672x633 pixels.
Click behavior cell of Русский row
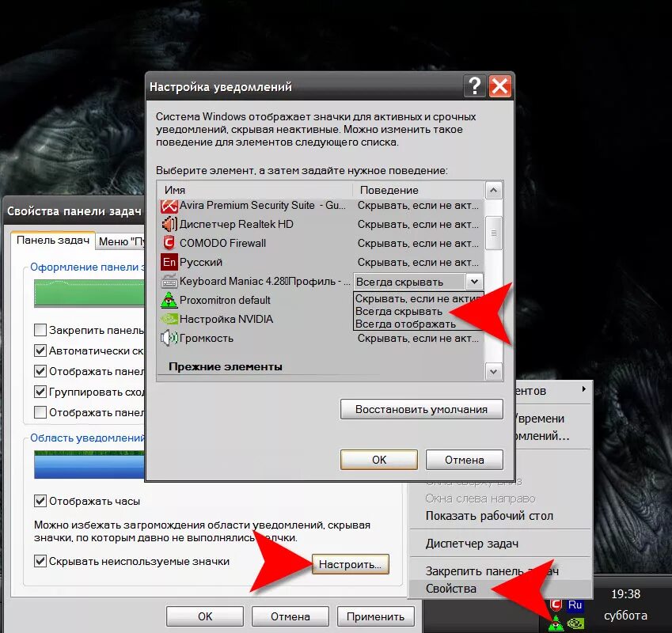click(418, 262)
